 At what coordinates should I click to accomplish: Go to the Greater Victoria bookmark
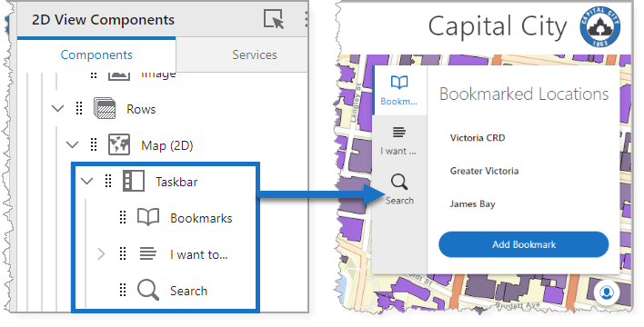pyautogui.click(x=484, y=171)
